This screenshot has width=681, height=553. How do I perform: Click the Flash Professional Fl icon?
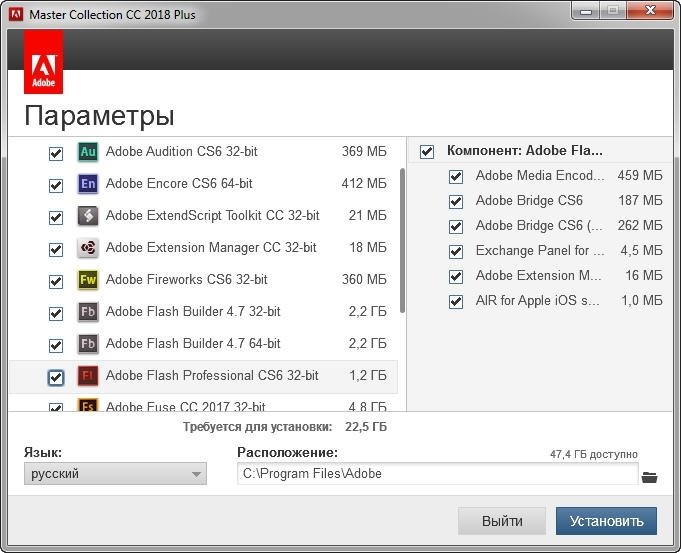pos(88,376)
